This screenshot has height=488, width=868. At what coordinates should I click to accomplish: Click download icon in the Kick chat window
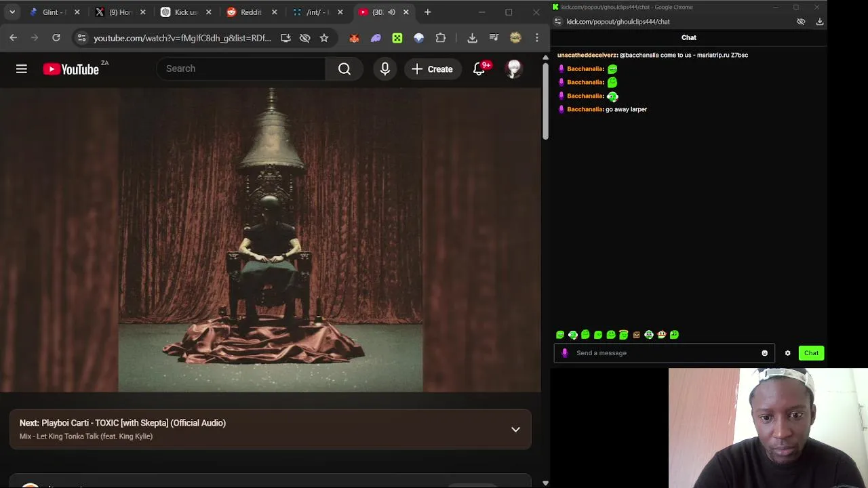(820, 22)
